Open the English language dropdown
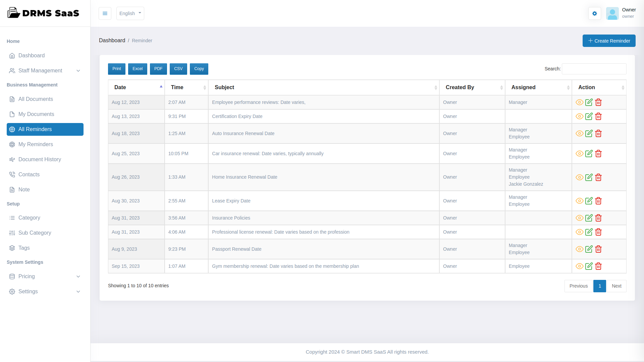The height and width of the screenshot is (362, 644). pyautogui.click(x=130, y=13)
